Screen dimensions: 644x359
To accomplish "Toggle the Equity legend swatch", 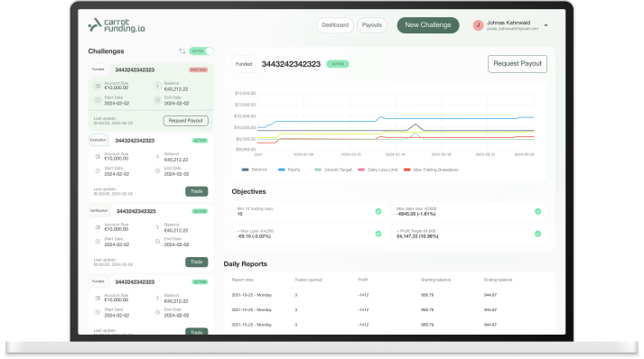I will click(x=281, y=170).
